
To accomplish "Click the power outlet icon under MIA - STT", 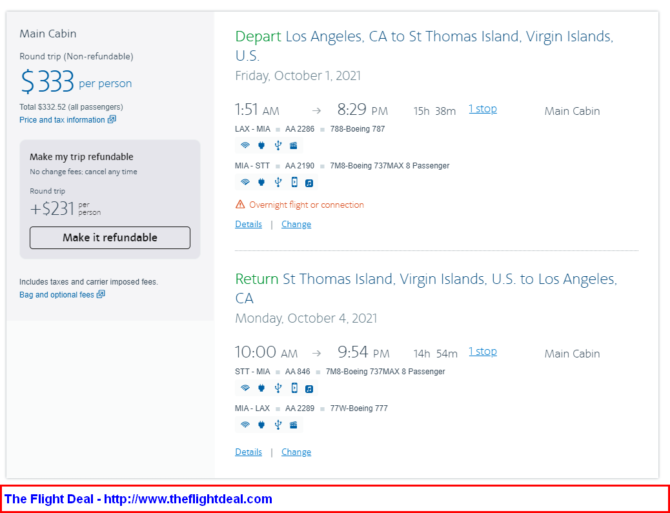I will (262, 182).
